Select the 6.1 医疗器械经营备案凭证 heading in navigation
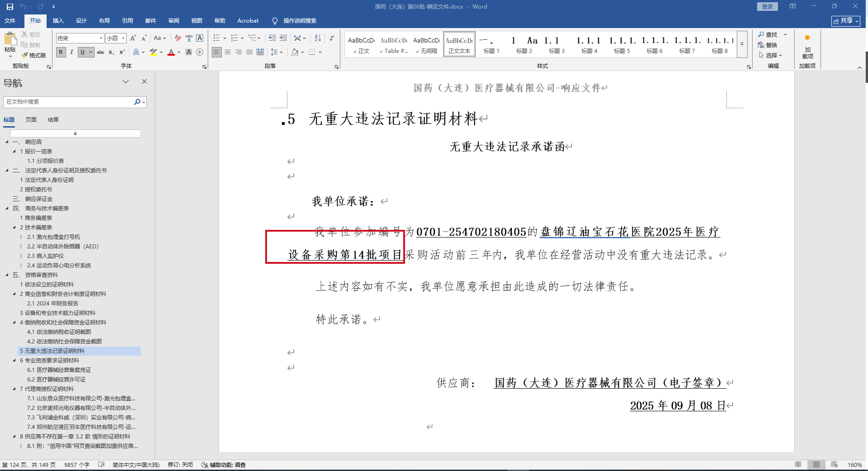 pos(59,370)
